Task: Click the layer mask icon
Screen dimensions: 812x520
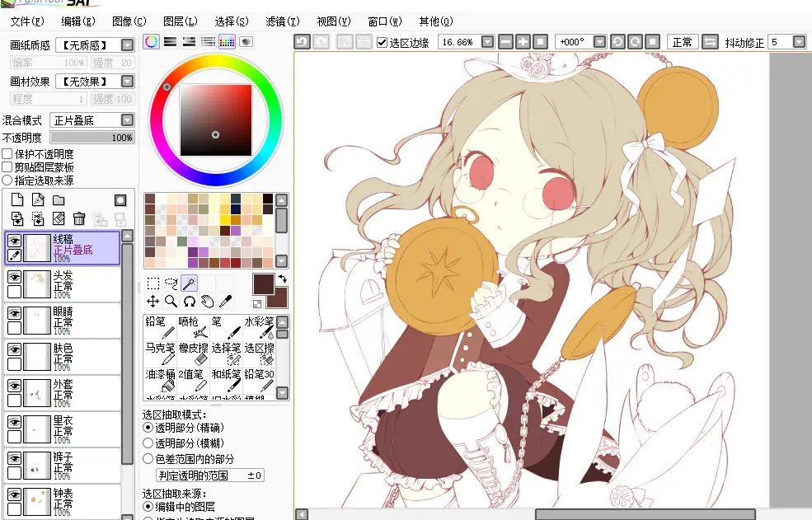Action: coord(120,200)
